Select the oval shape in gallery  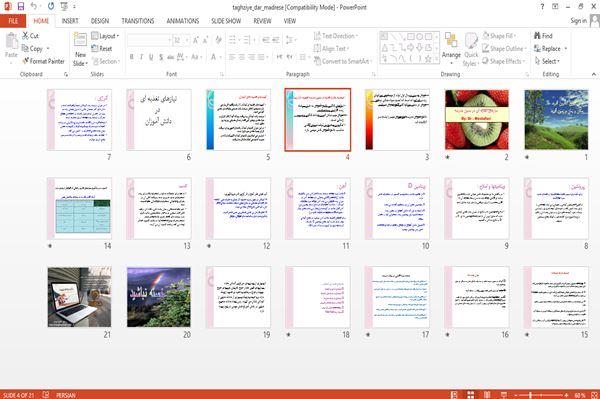419,37
